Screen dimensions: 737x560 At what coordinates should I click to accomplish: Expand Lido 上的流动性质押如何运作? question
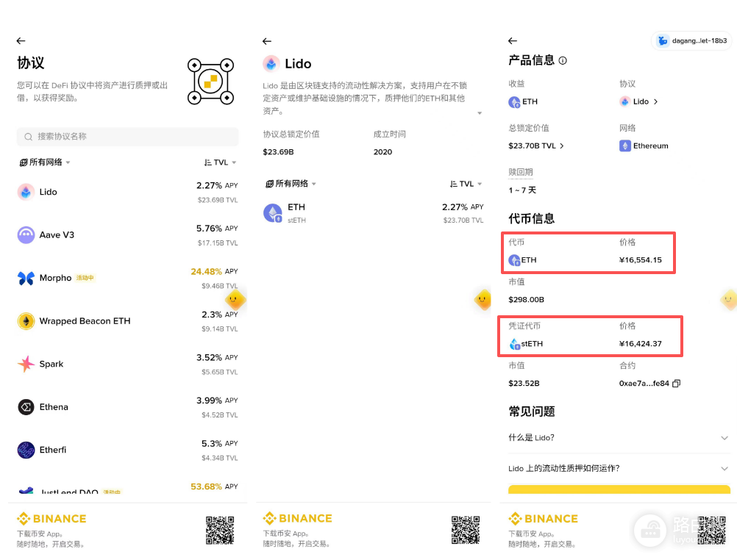click(619, 468)
